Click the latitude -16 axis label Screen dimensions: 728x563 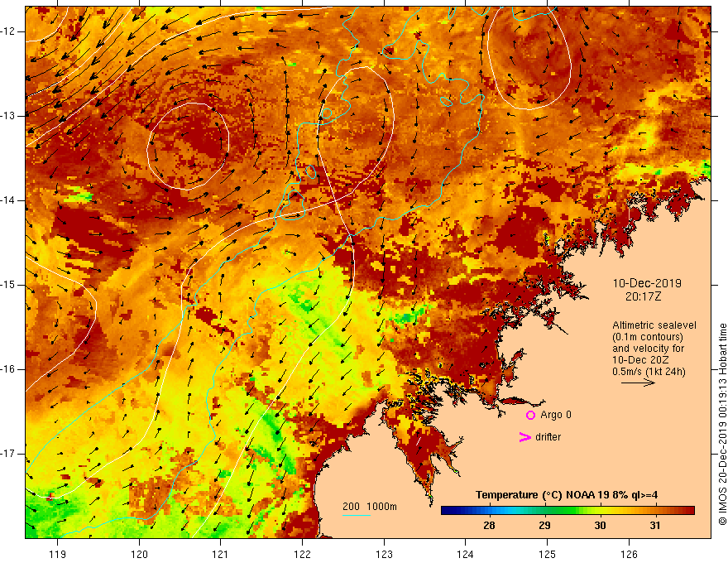[8, 369]
